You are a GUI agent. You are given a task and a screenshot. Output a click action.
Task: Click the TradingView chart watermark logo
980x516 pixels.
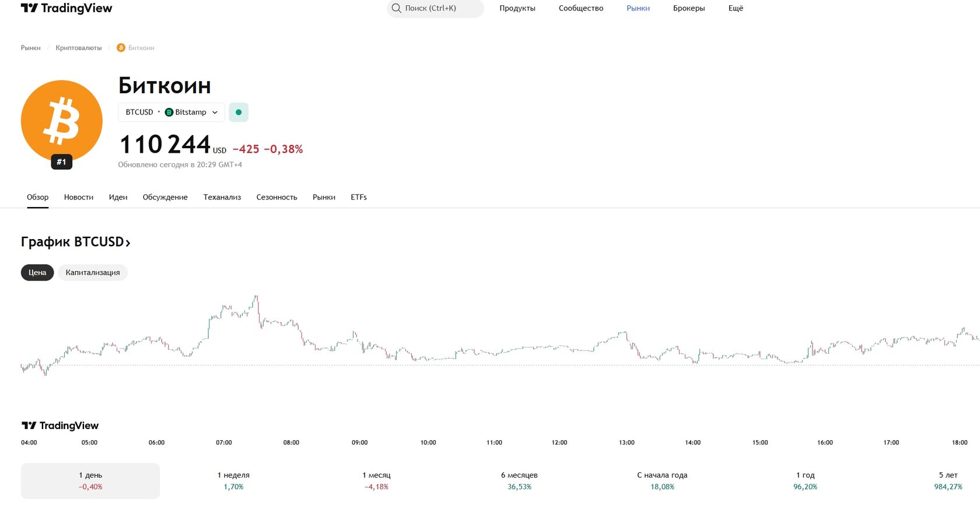(60, 426)
